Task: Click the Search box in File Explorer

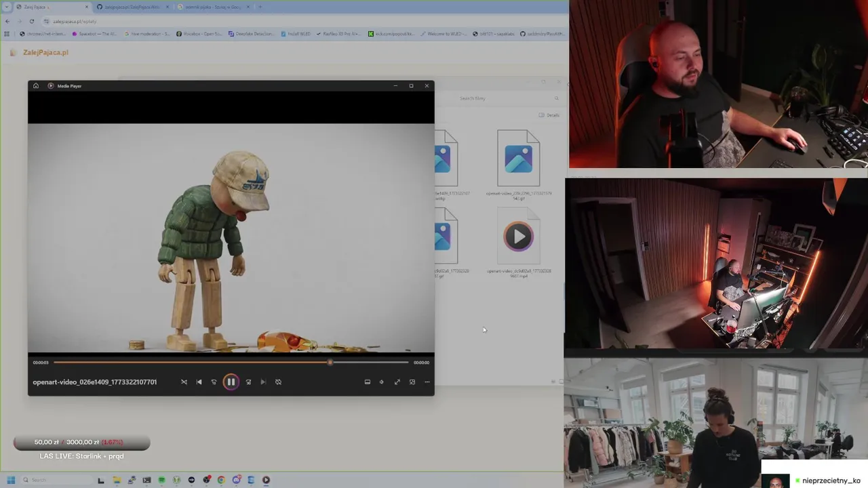Action: [509, 98]
